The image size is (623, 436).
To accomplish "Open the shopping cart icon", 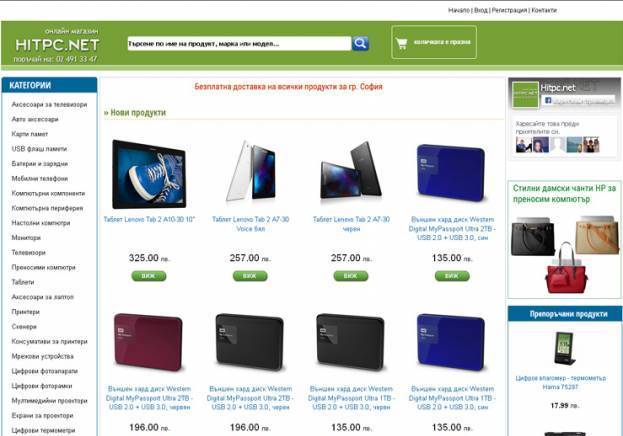I will point(401,43).
